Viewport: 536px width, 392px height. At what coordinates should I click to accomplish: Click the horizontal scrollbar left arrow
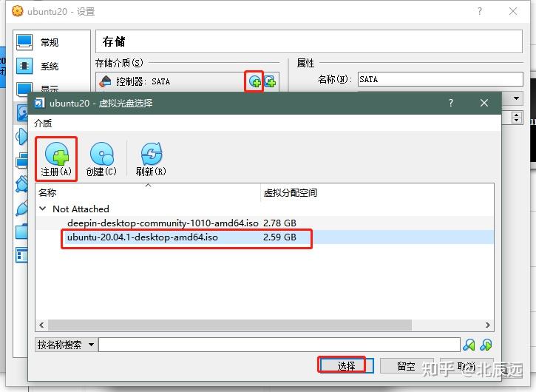[x=41, y=325]
